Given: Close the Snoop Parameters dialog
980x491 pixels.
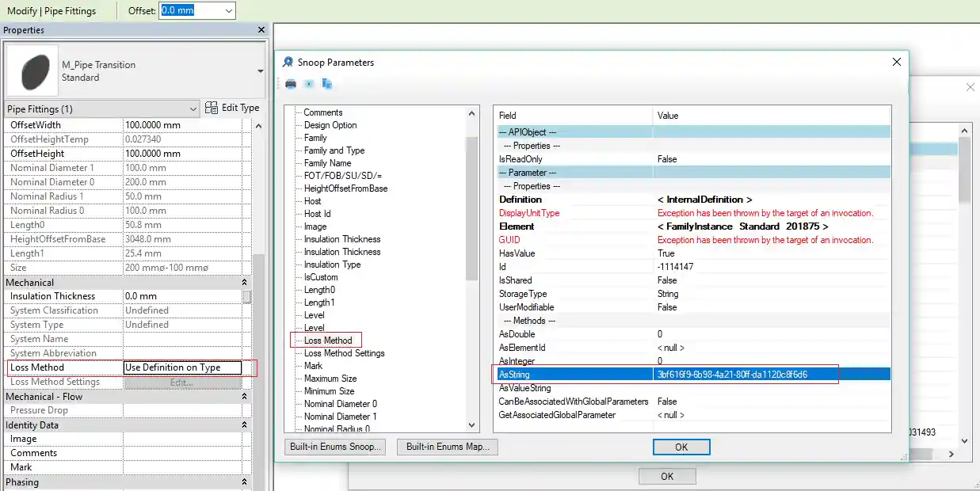Looking at the screenshot, I should point(896,62).
